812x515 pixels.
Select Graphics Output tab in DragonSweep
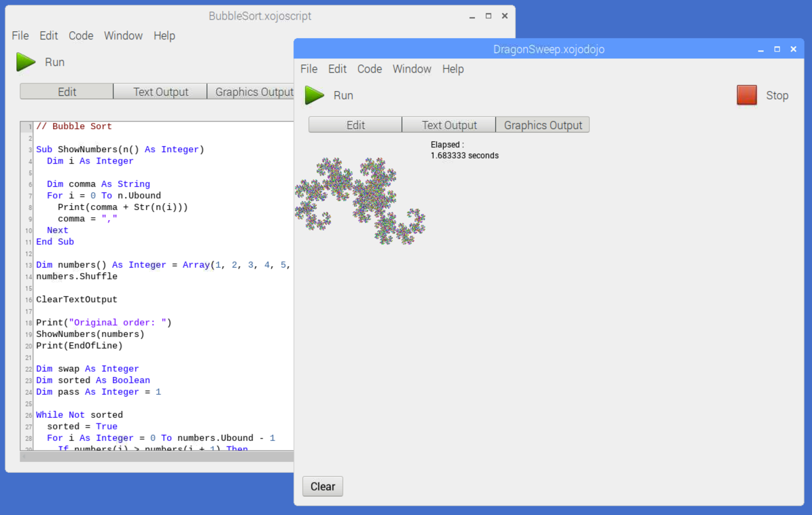click(x=543, y=125)
